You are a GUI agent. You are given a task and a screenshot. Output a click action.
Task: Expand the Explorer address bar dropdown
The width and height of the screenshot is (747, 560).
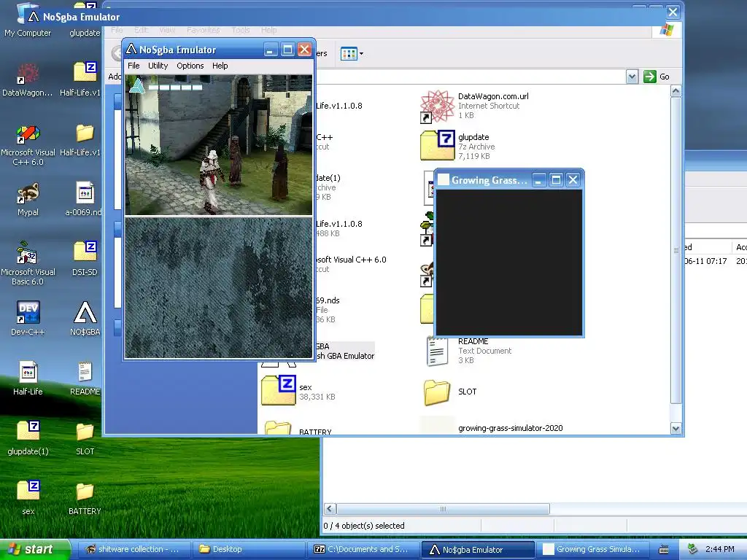[632, 77]
